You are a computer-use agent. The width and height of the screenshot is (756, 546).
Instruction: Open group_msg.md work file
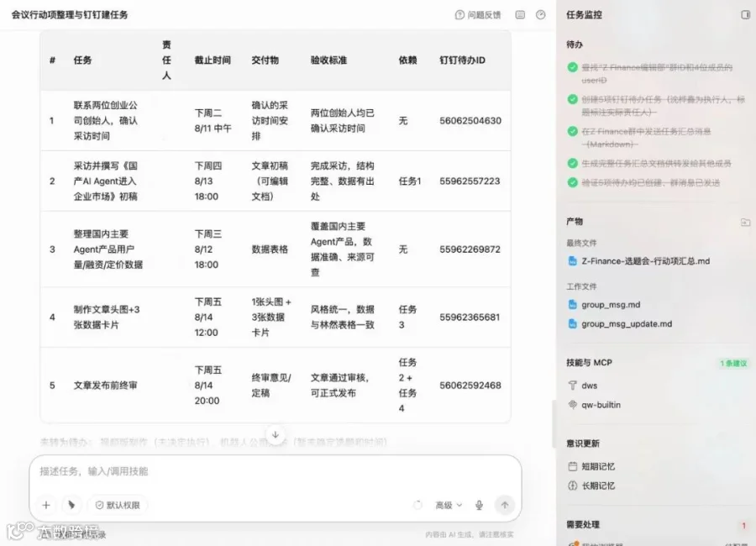(611, 305)
